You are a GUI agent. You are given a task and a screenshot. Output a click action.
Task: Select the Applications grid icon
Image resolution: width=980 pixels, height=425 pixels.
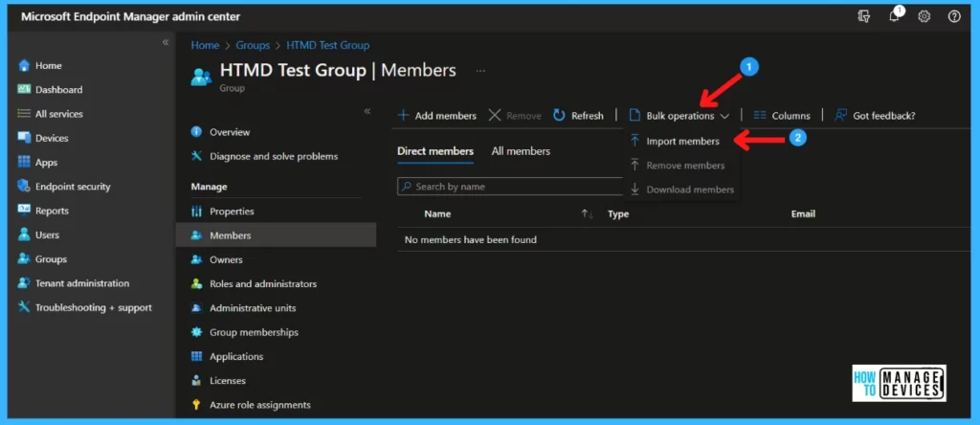[x=196, y=356]
